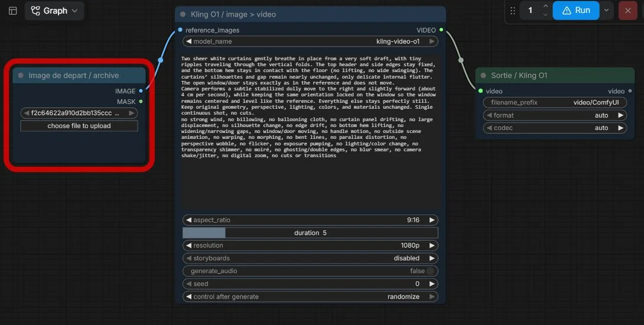Click the video output socket on Sortie node

[x=630, y=91]
